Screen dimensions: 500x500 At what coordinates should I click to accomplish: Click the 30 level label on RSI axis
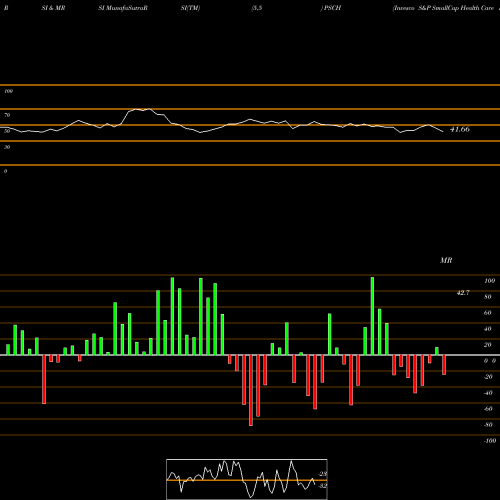[x=7, y=147]
